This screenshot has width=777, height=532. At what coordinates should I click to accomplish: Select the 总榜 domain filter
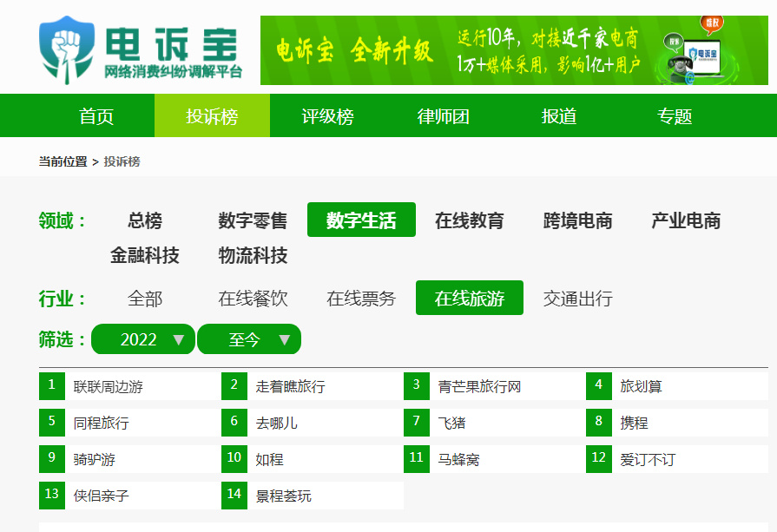[x=145, y=220]
